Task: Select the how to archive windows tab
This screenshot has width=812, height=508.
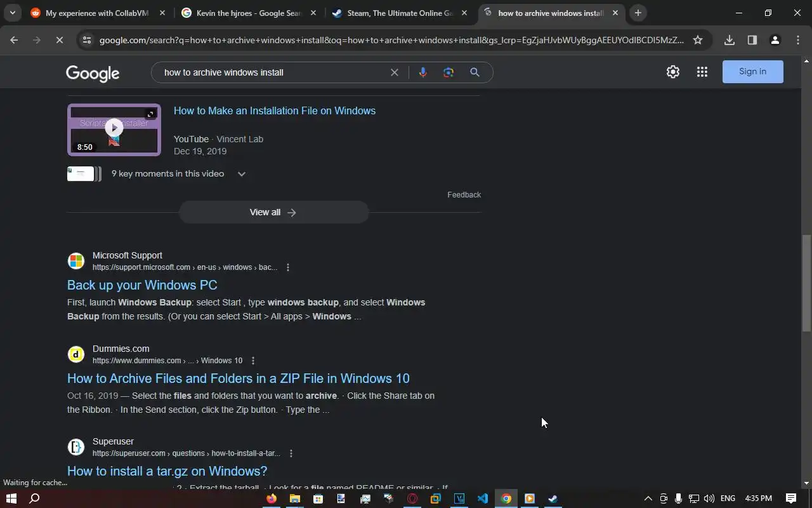Action: pos(550,13)
